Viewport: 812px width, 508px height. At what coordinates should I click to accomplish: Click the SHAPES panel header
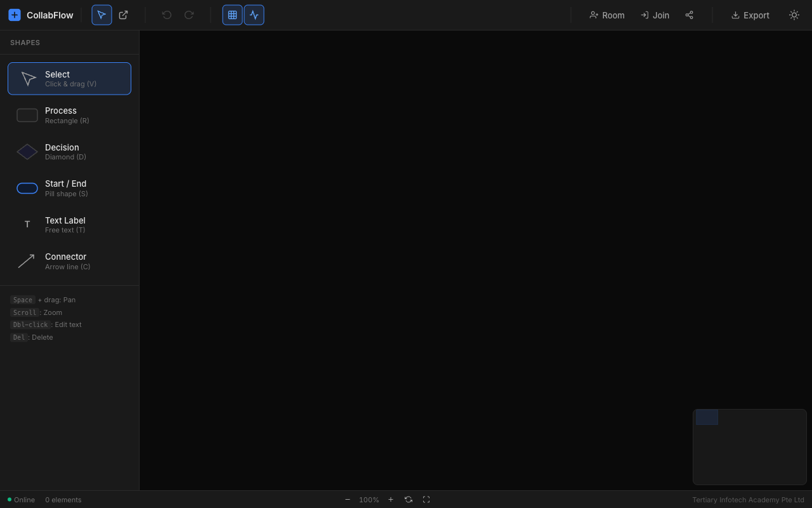(25, 43)
